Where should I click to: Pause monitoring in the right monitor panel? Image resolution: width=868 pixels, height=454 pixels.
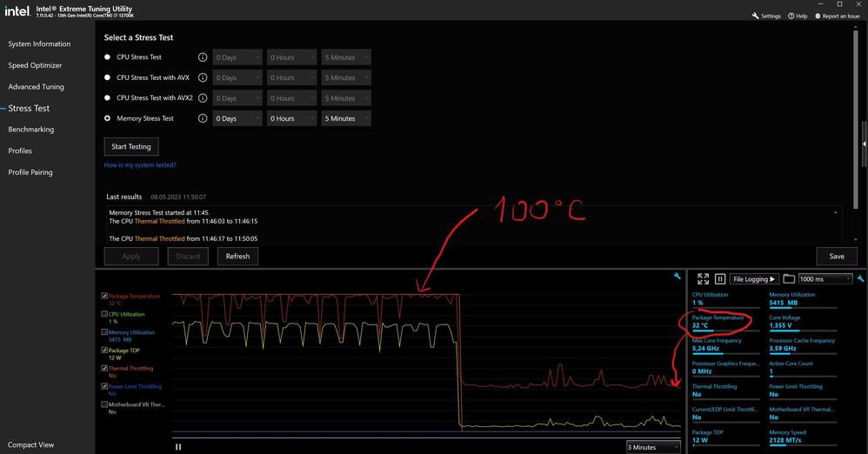(x=720, y=279)
